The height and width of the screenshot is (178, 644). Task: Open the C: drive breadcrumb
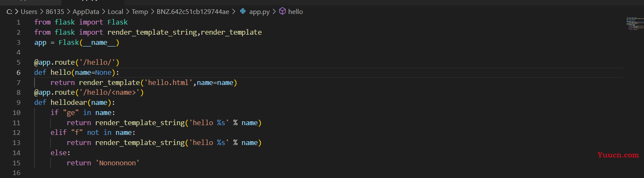[9, 11]
